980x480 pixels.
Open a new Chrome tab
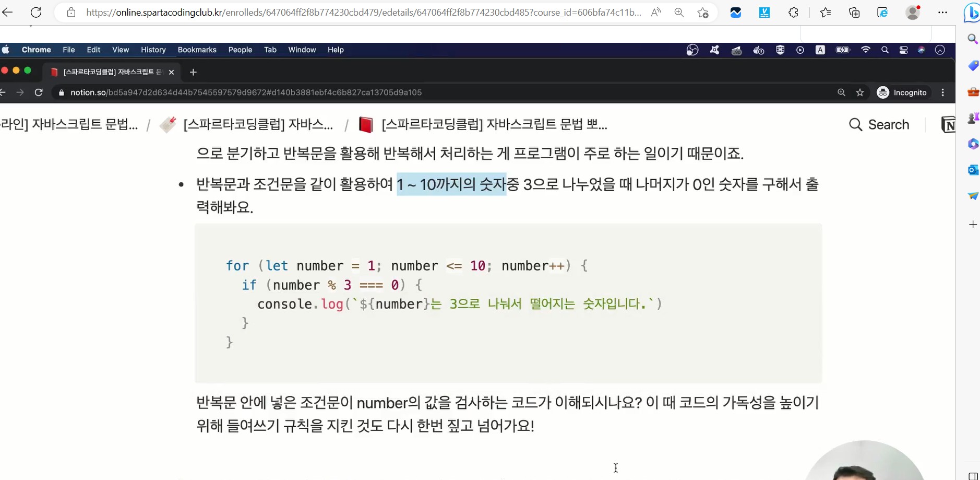[193, 72]
